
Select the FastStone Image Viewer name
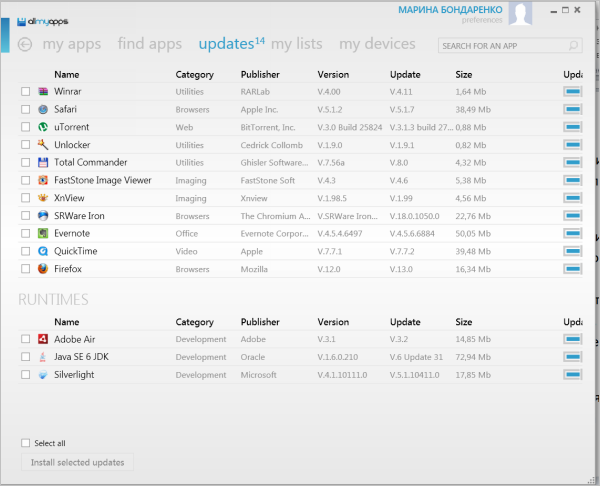click(x=103, y=180)
